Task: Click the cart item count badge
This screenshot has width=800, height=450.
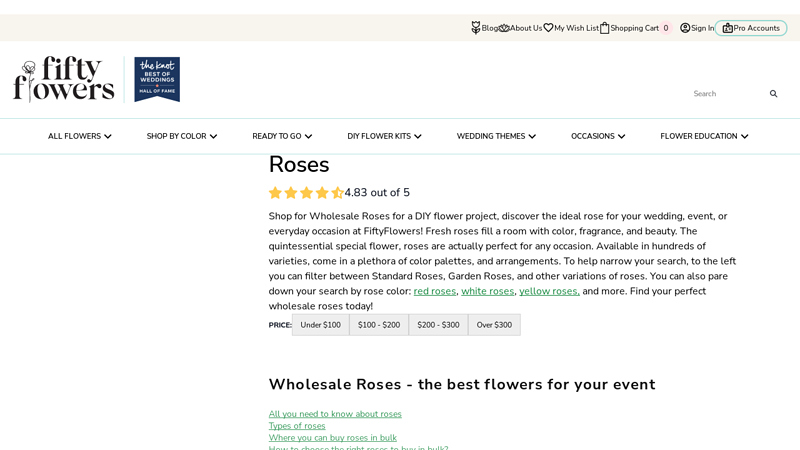Action: click(x=666, y=28)
